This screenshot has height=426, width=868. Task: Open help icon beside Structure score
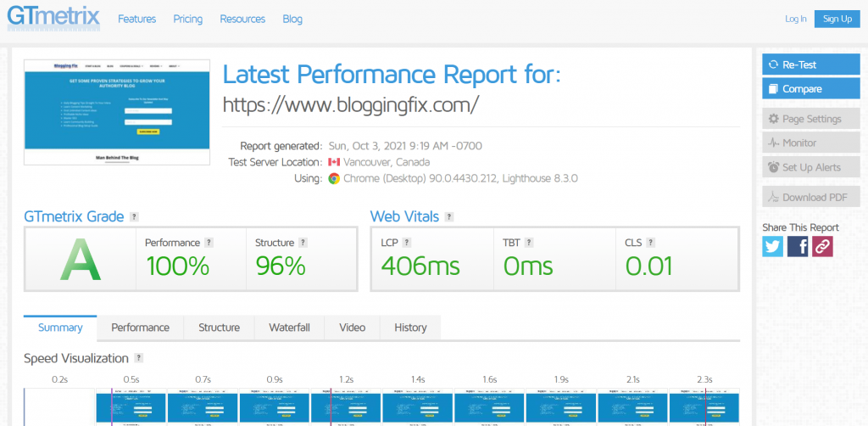[x=303, y=243]
